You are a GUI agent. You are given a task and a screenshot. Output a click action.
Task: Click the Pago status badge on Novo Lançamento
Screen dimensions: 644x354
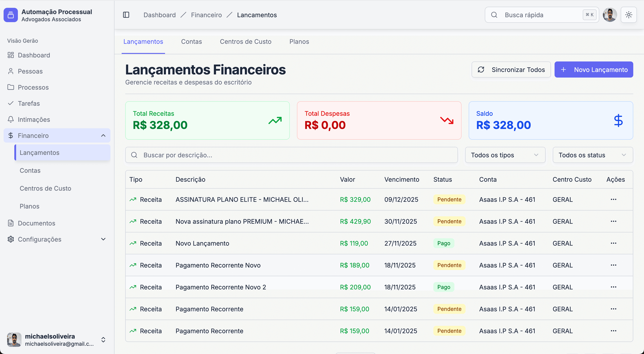point(443,243)
